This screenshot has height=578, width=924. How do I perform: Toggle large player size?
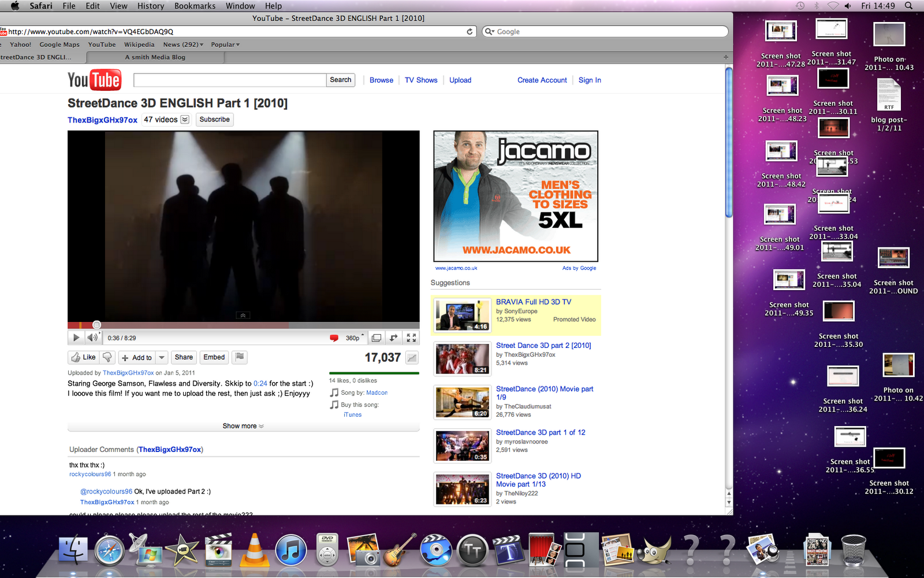393,338
